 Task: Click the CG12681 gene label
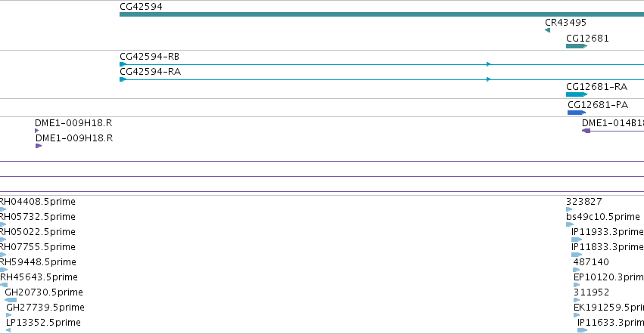coord(587,38)
